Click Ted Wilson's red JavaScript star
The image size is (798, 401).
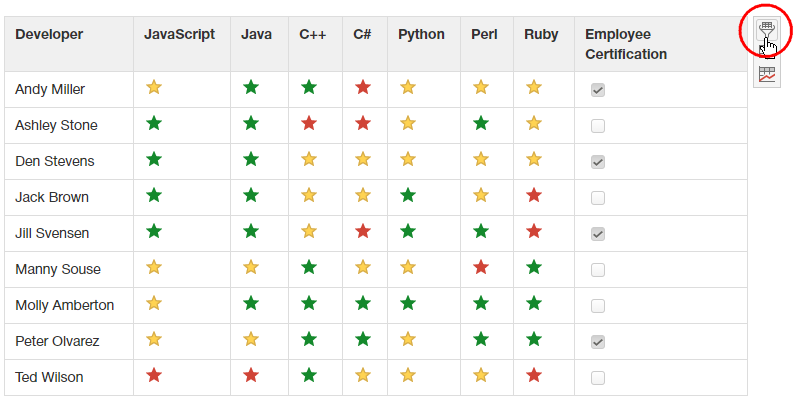(154, 376)
